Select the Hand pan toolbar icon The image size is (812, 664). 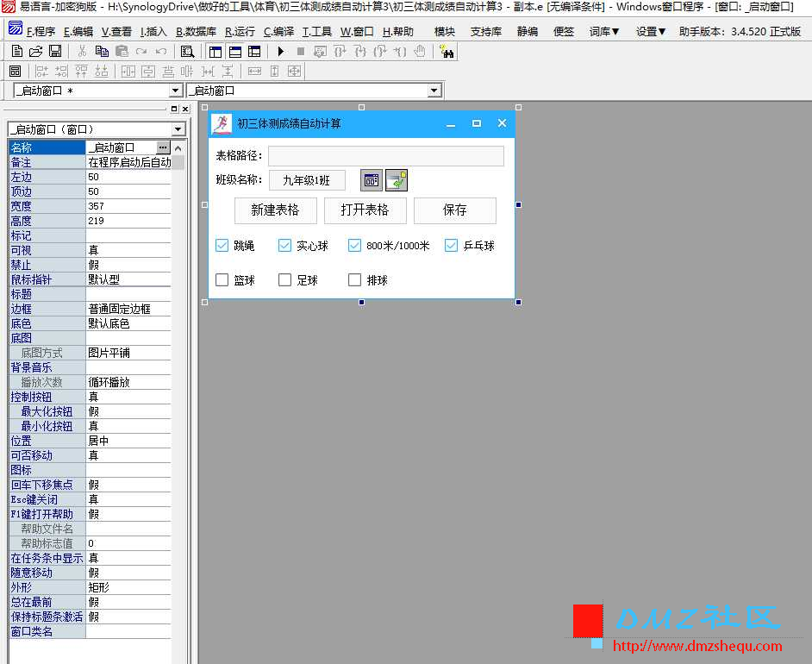[422, 52]
